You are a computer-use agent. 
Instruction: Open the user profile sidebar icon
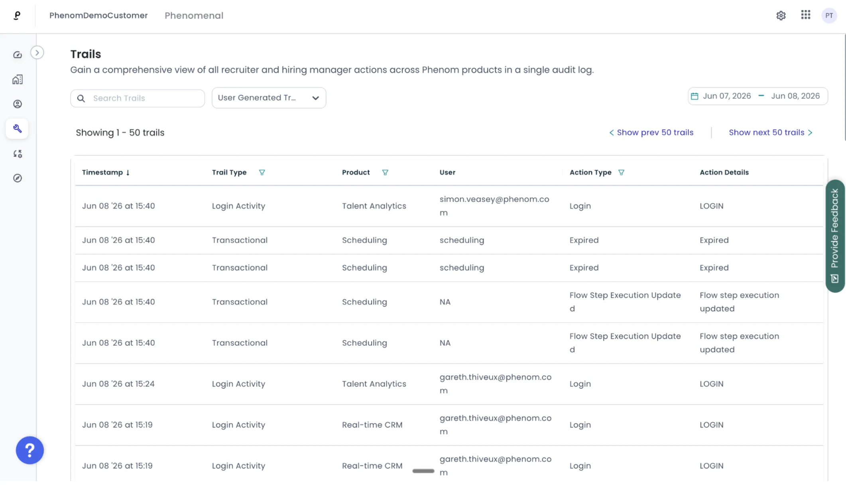pos(17,104)
